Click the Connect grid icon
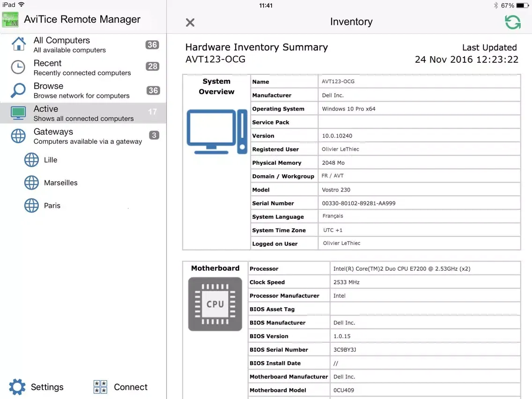Image resolution: width=532 pixels, height=399 pixels. point(100,387)
